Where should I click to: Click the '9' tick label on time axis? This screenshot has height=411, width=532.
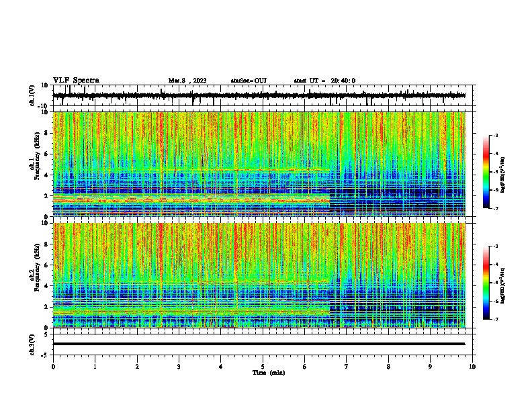click(x=430, y=367)
